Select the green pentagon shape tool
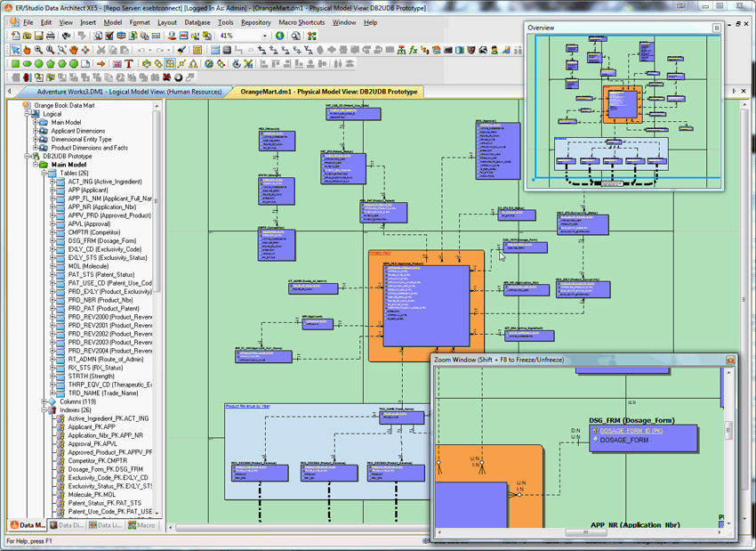The width and height of the screenshot is (756, 551). click(50, 64)
